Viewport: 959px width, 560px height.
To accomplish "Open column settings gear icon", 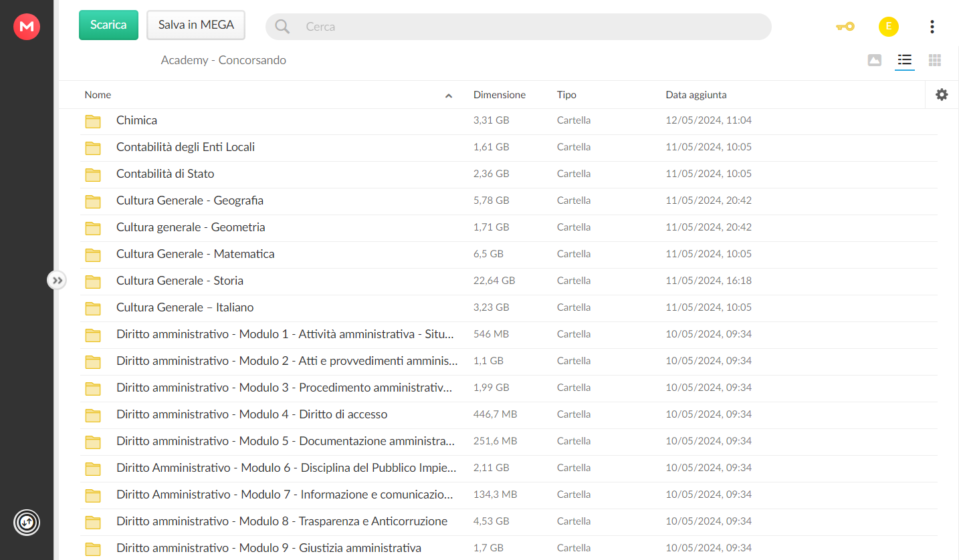I will click(x=942, y=95).
